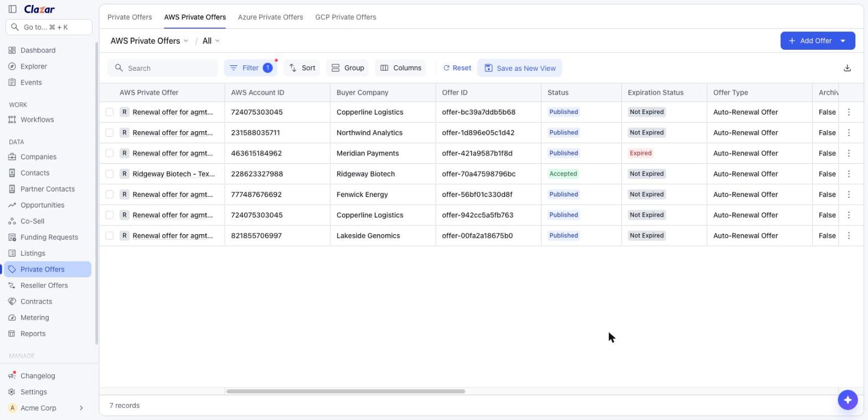Switch to GCP Private Offers tab
Screen dimensions: 868x420
pyautogui.click(x=346, y=17)
